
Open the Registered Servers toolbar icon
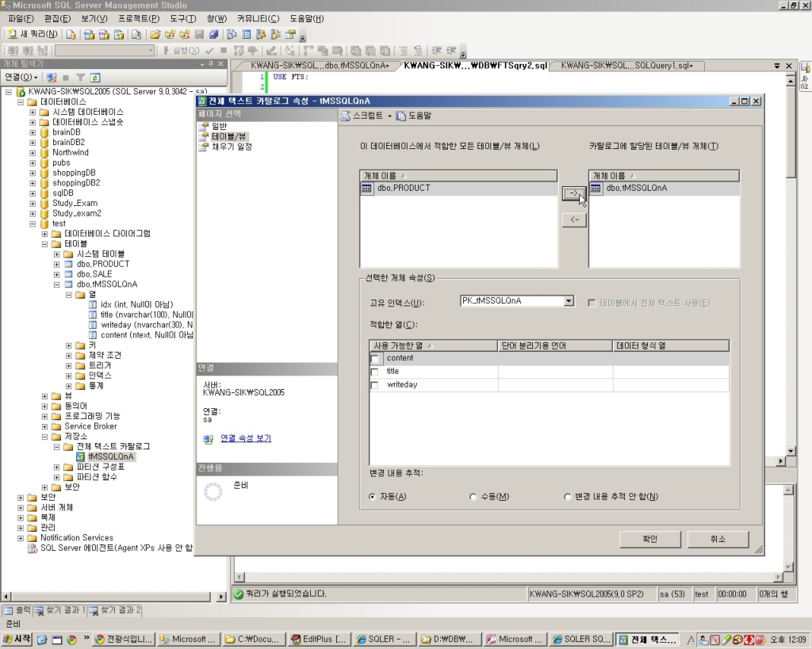point(232,35)
